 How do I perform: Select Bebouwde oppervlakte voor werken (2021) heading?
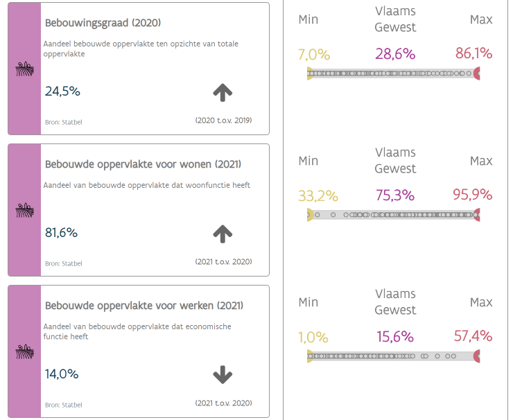pos(144,305)
